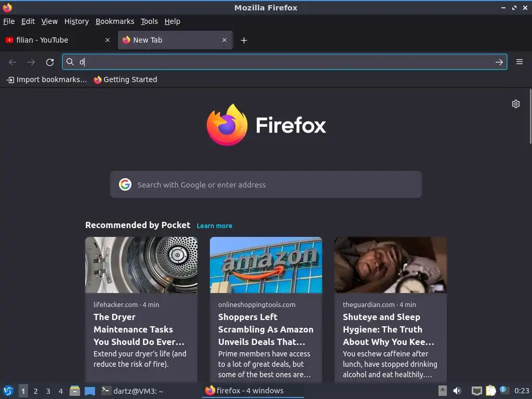Click the lifehacker.com source text
Viewport: 532px width, 399px height.
pos(116,304)
